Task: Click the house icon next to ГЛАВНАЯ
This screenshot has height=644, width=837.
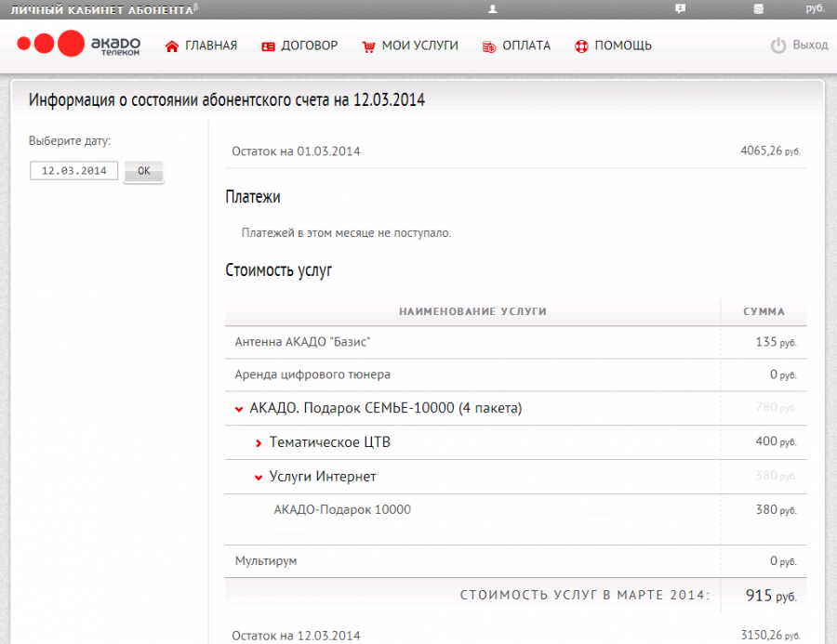Action: [171, 46]
